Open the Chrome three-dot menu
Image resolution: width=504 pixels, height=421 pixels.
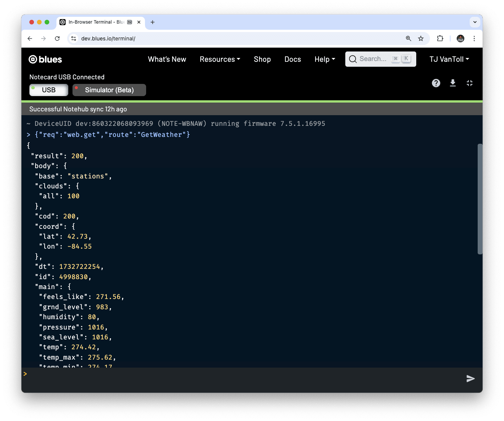(474, 39)
